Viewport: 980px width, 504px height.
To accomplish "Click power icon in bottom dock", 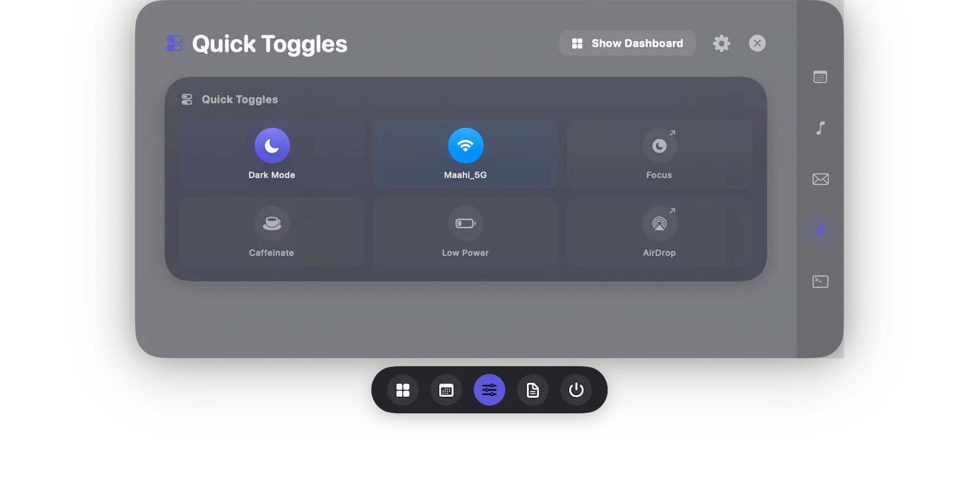I will click(576, 390).
